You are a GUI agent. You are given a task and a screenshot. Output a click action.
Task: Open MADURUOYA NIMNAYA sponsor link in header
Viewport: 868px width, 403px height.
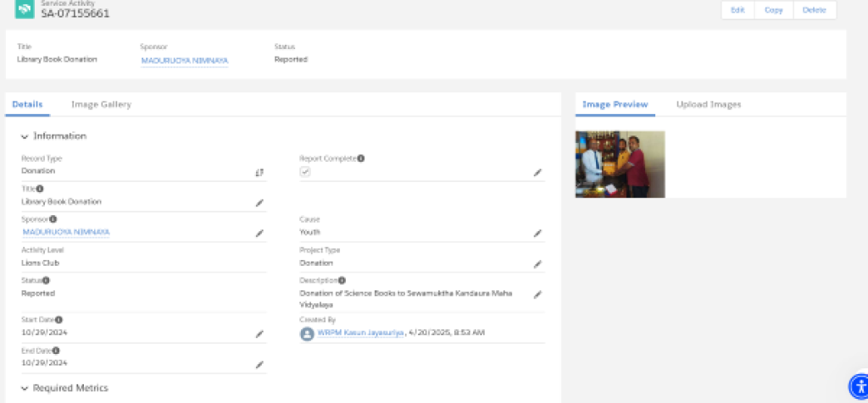point(184,60)
